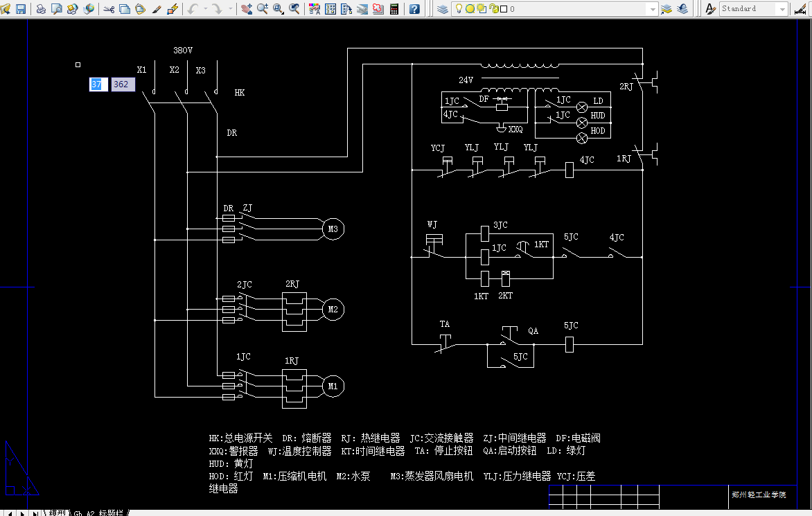Open the Tool Palettes window icon
This screenshot has height=516, width=812.
[x=346, y=9]
